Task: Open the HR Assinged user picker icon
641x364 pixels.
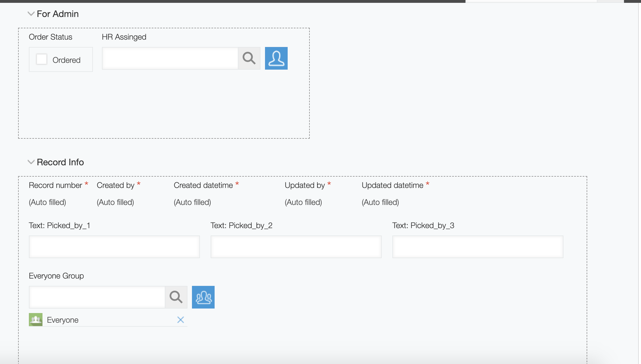Action: tap(276, 58)
